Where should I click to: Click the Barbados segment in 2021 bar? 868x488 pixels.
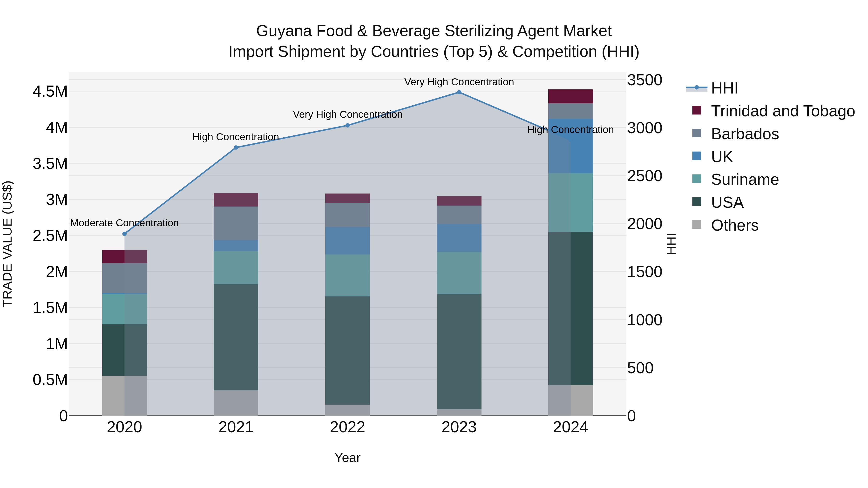pos(236,223)
